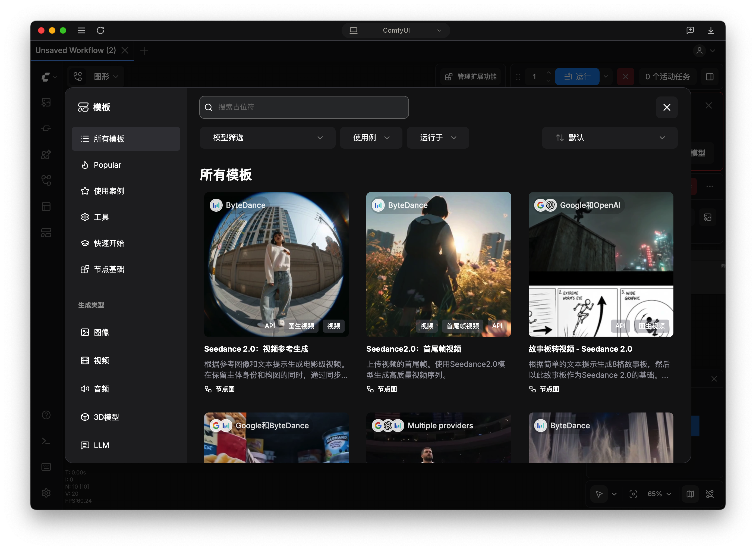
Task: Open 0 个活动任务 queue button
Action: click(667, 77)
